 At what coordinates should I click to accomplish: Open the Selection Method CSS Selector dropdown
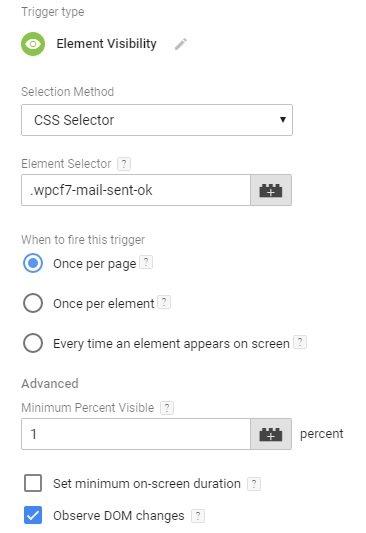(157, 120)
